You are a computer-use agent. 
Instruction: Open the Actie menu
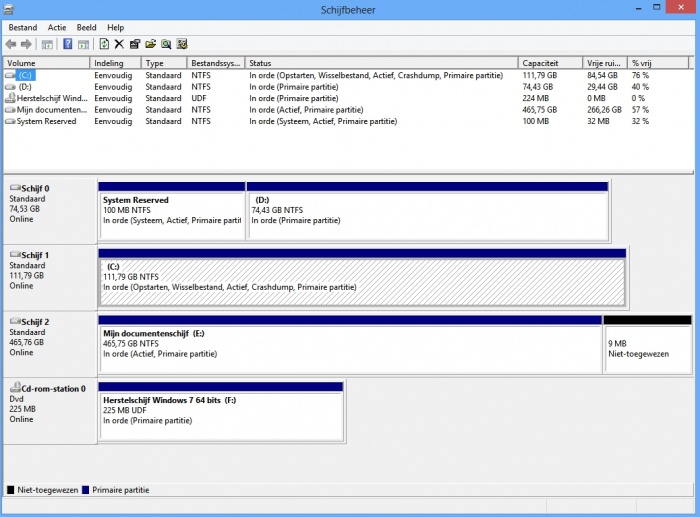[x=57, y=27]
